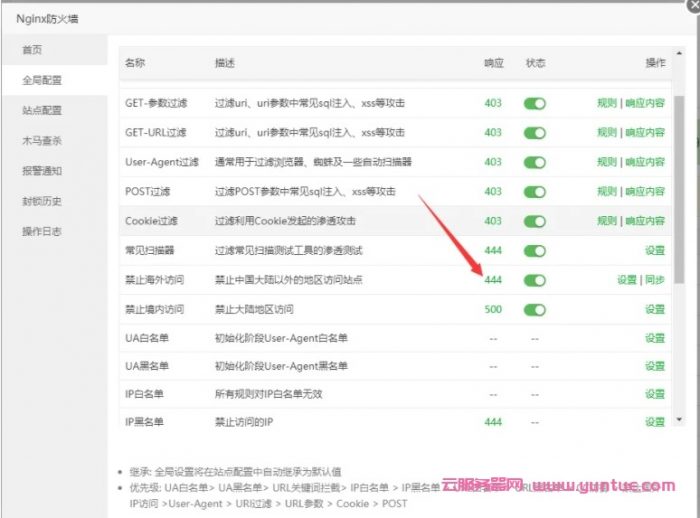Screen dimensions: 700x518
Task: Toggle User-Agent过滤 status switch
Action: click(x=535, y=162)
